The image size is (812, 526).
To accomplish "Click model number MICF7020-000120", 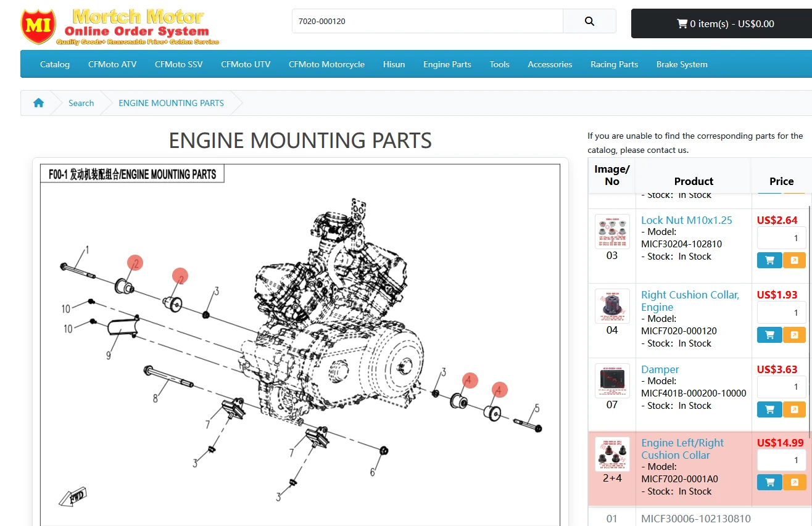I will click(x=679, y=331).
